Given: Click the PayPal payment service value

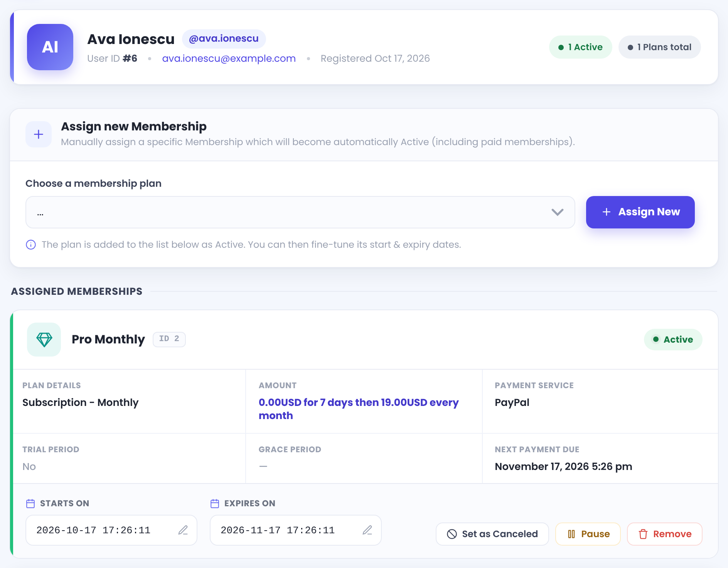Looking at the screenshot, I should pos(512,402).
